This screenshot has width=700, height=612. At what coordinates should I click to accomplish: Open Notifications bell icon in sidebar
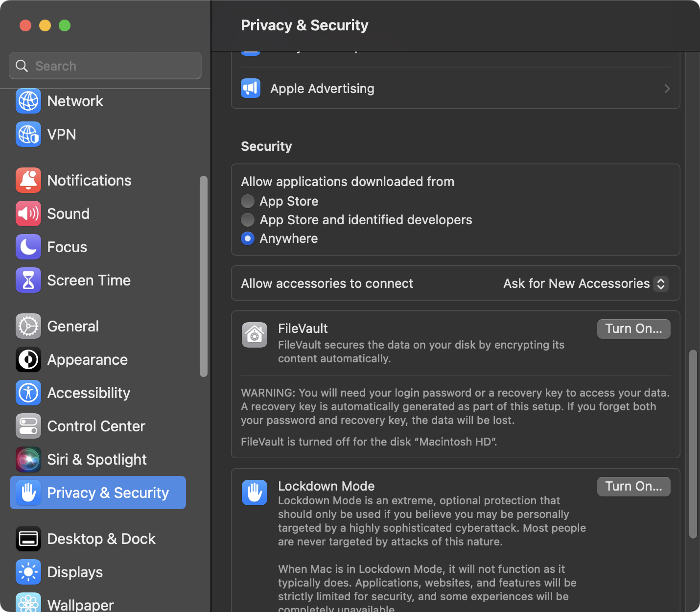(x=28, y=181)
